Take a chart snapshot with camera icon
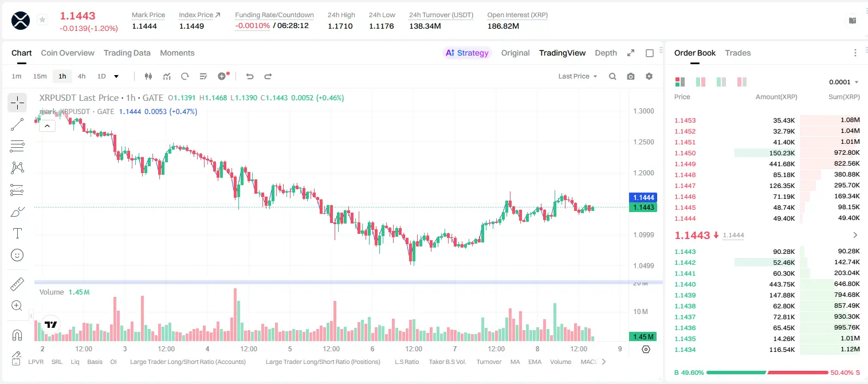868x384 pixels. (631, 76)
